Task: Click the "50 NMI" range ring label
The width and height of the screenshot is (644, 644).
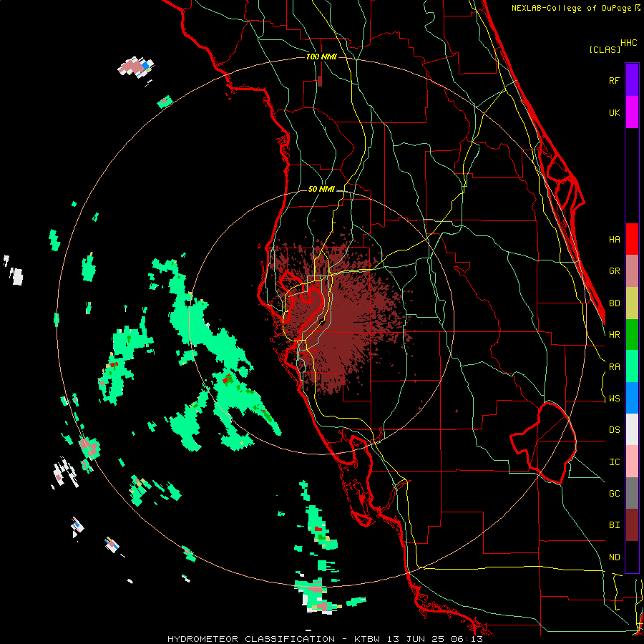Action: (x=321, y=190)
